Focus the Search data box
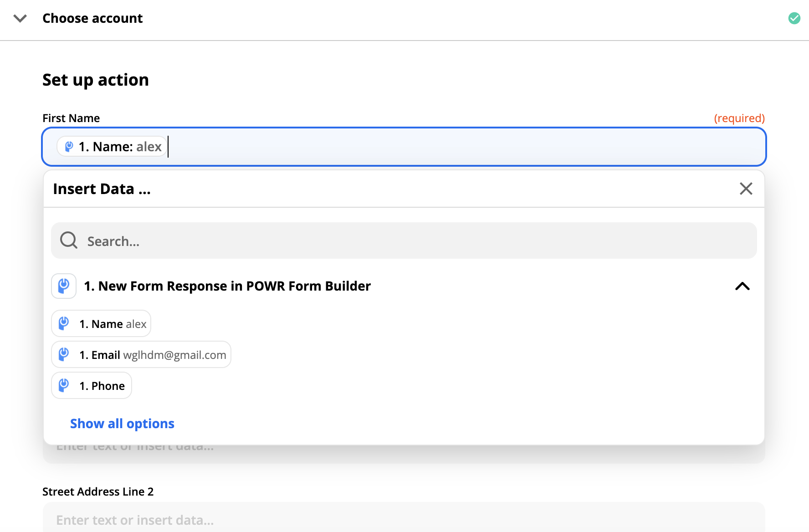809x532 pixels. pyautogui.click(x=404, y=240)
